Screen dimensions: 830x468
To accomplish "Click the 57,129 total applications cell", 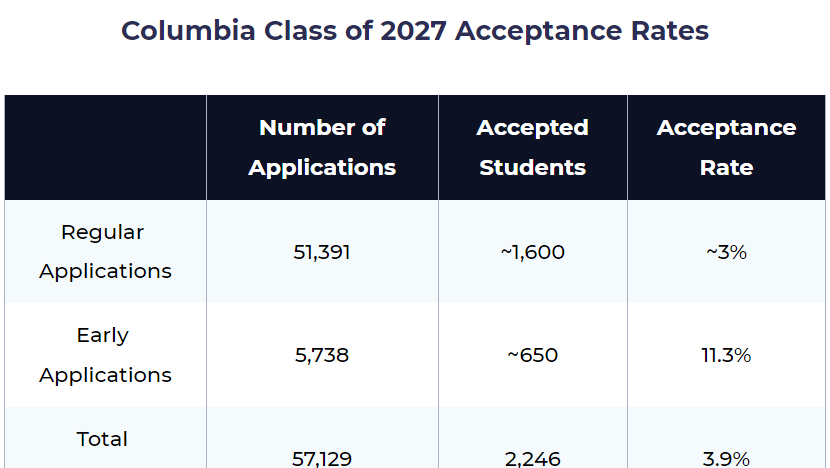I will pyautogui.click(x=322, y=458).
